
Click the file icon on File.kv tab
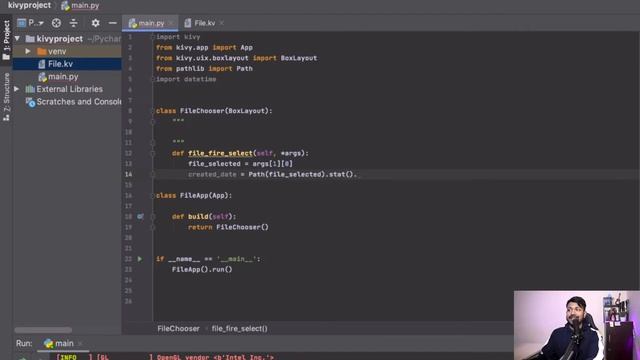coord(187,23)
